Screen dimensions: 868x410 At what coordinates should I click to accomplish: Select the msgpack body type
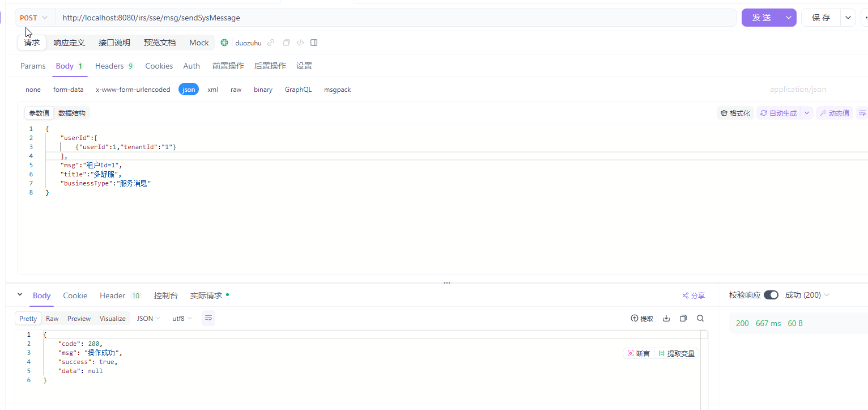338,90
